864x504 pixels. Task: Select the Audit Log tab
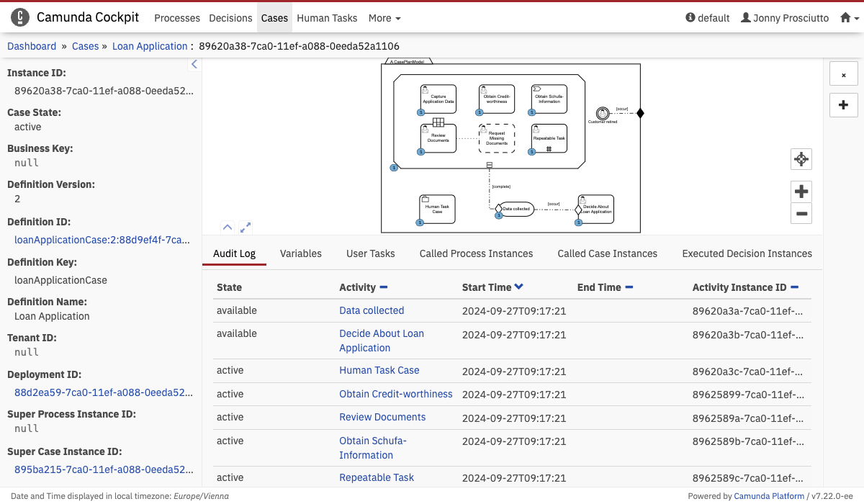235,253
